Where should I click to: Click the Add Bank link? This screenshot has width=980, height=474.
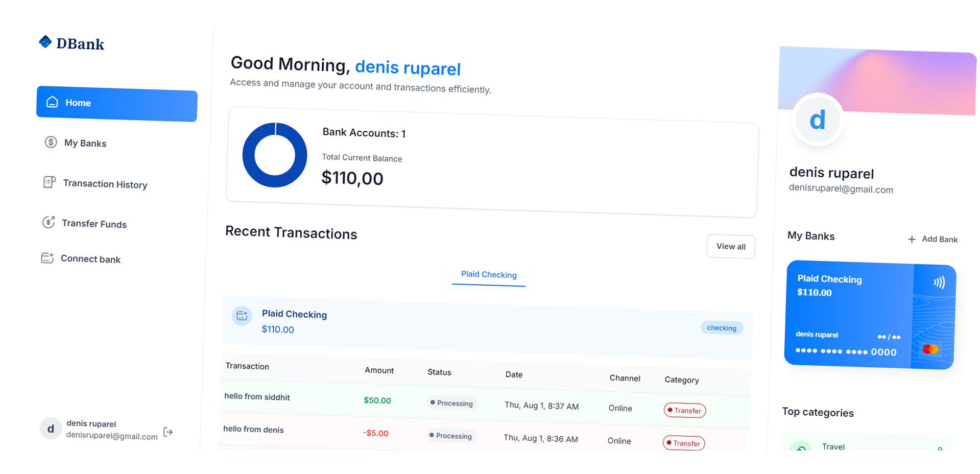939,240
